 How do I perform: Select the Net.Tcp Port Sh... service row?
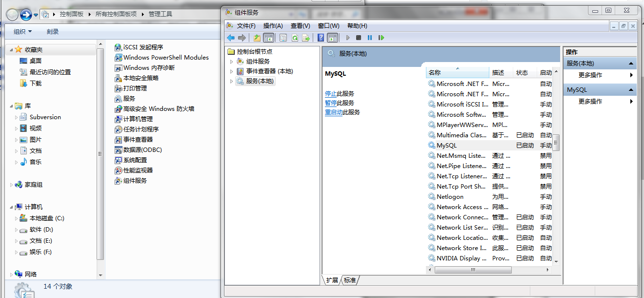(x=489, y=187)
